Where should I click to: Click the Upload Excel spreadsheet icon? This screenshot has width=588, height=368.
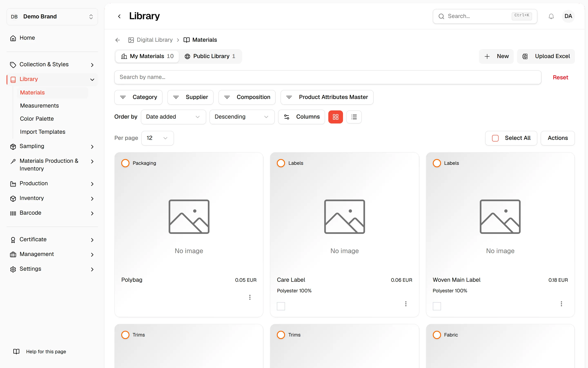525,56
